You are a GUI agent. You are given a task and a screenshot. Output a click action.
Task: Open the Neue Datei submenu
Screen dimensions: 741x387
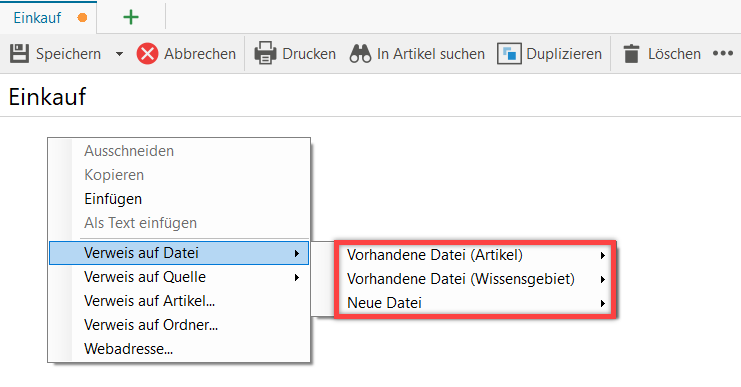475,303
